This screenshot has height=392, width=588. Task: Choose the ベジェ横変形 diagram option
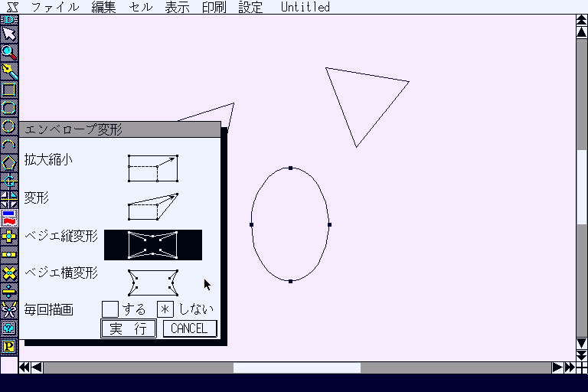(153, 283)
